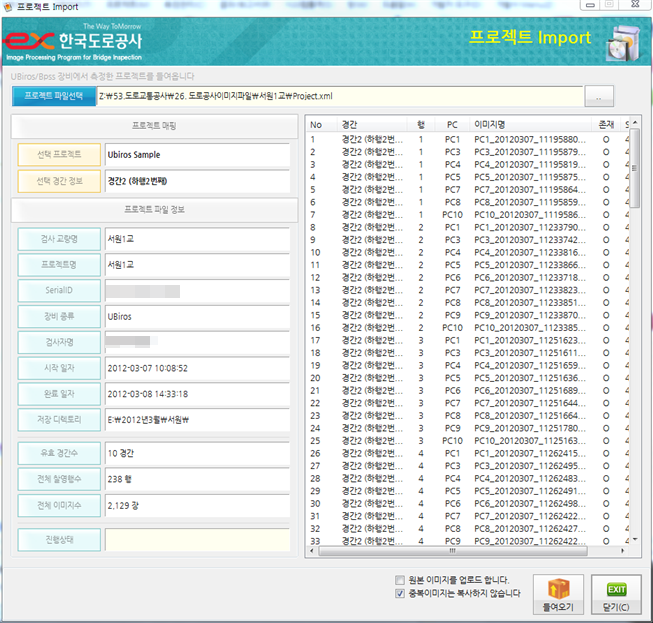Sort list by the PC column header
This screenshot has width=653, height=623.
coord(453,125)
